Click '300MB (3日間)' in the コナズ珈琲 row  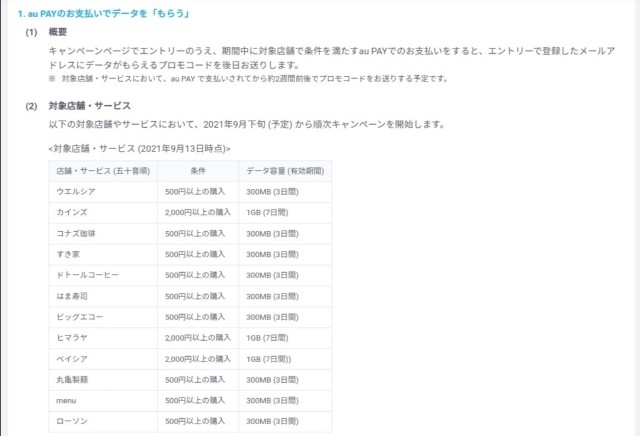point(272,234)
